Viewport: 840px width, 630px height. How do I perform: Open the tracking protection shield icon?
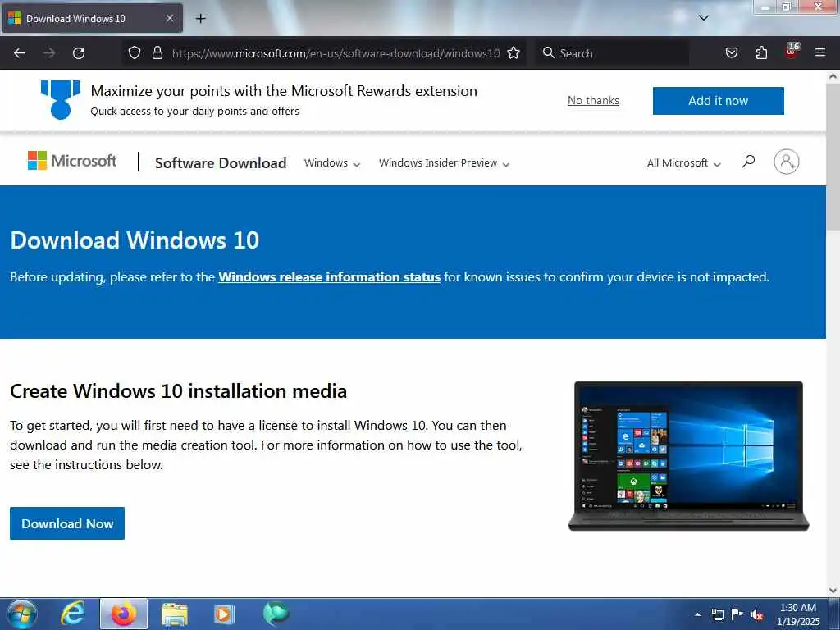click(x=135, y=53)
